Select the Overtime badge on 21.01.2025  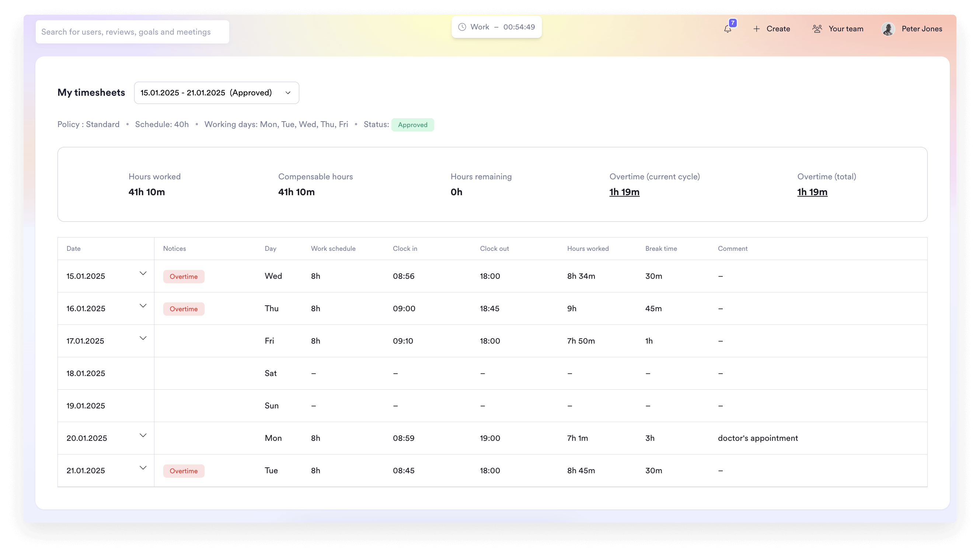coord(184,471)
